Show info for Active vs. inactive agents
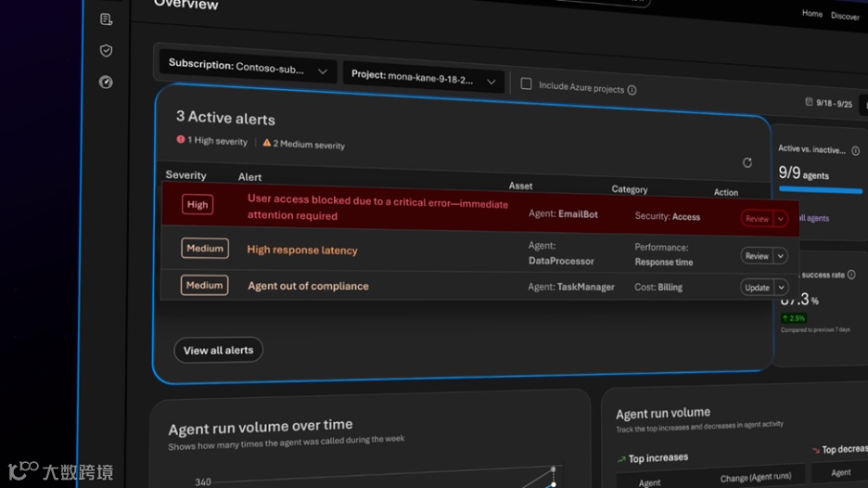This screenshot has height=488, width=868. coord(856,150)
